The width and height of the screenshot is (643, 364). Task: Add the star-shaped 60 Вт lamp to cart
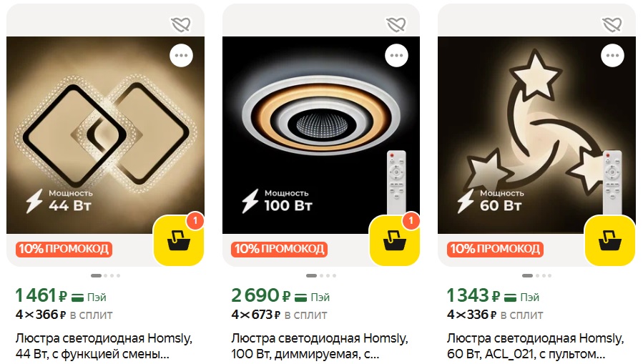610,240
